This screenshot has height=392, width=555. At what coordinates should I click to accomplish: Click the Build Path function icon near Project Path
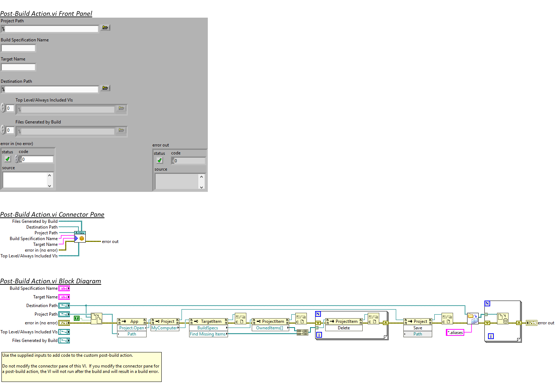click(x=97, y=319)
